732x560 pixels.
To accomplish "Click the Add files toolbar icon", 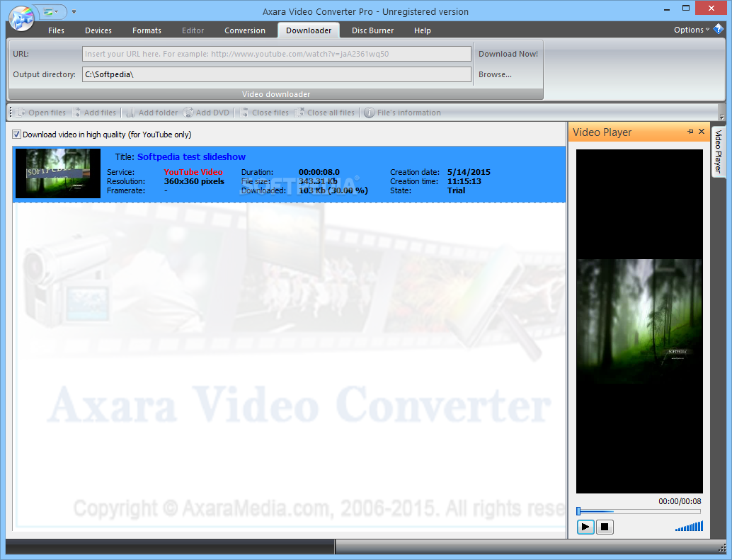I will (77, 113).
